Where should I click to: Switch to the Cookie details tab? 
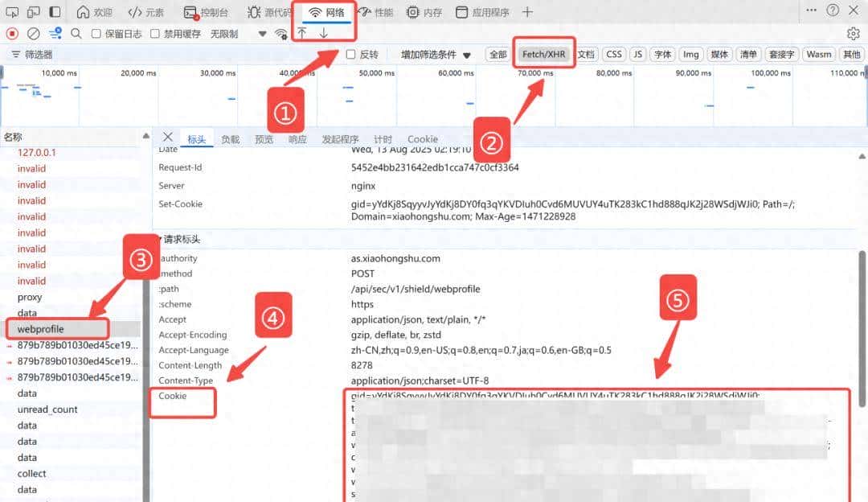point(423,139)
